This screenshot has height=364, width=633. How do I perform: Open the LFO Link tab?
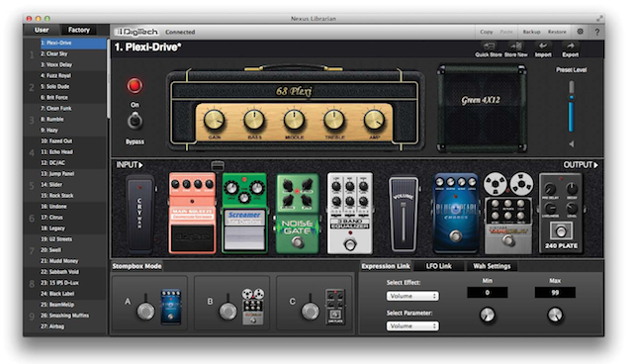pos(439,266)
